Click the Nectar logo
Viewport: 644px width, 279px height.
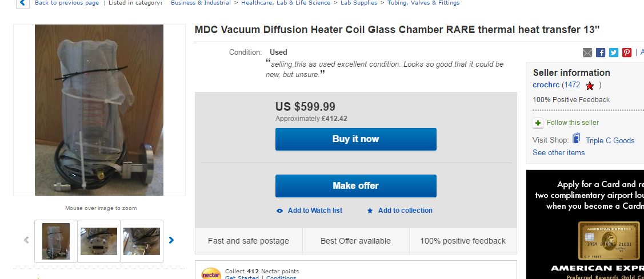[211, 274]
